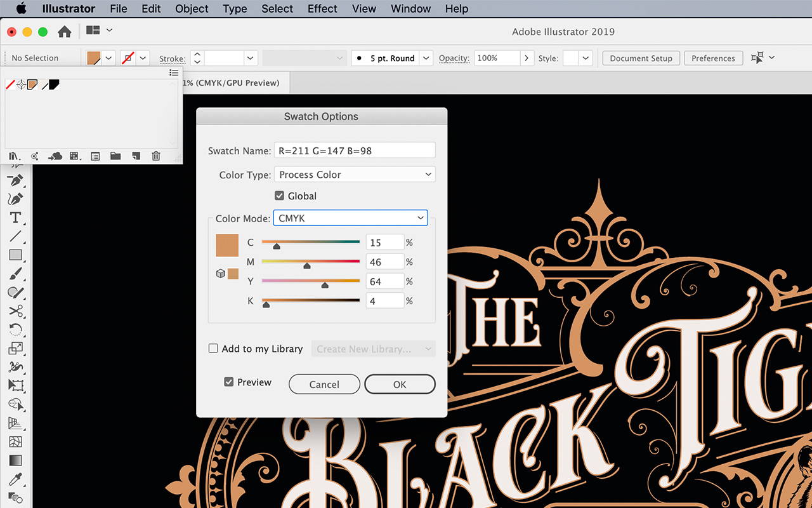The height and width of the screenshot is (508, 812).
Task: Open the Color Type dropdown
Action: 355,175
